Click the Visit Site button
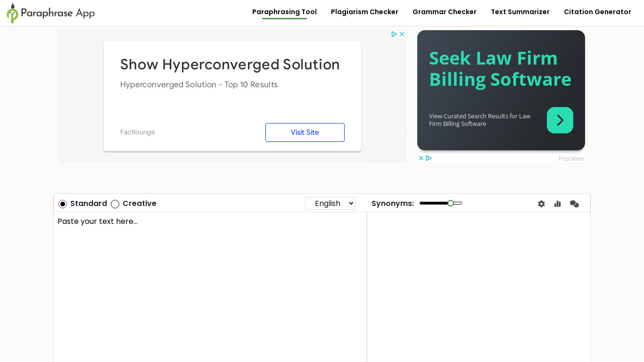The width and height of the screenshot is (644, 362). click(305, 132)
